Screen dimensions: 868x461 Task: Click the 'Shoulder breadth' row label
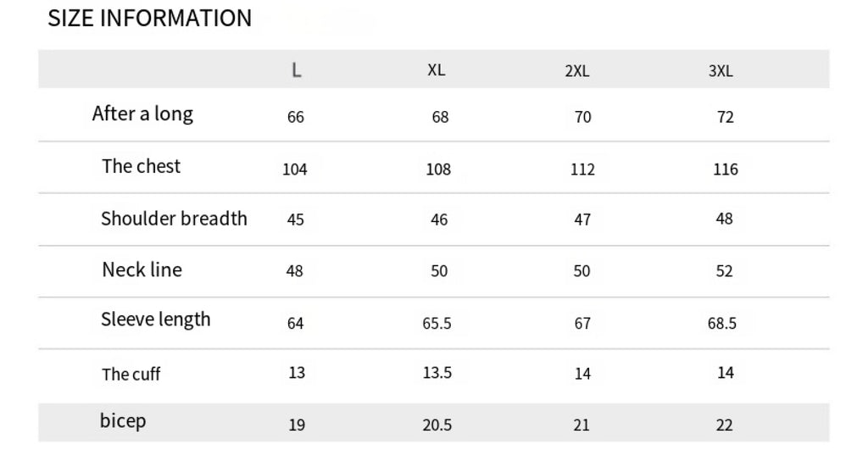[x=174, y=219]
